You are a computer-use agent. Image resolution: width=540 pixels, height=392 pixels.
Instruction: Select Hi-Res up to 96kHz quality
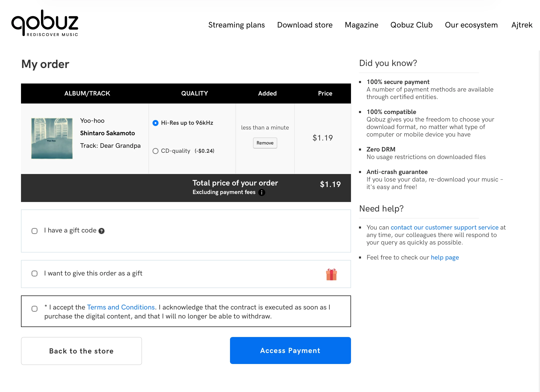(155, 123)
